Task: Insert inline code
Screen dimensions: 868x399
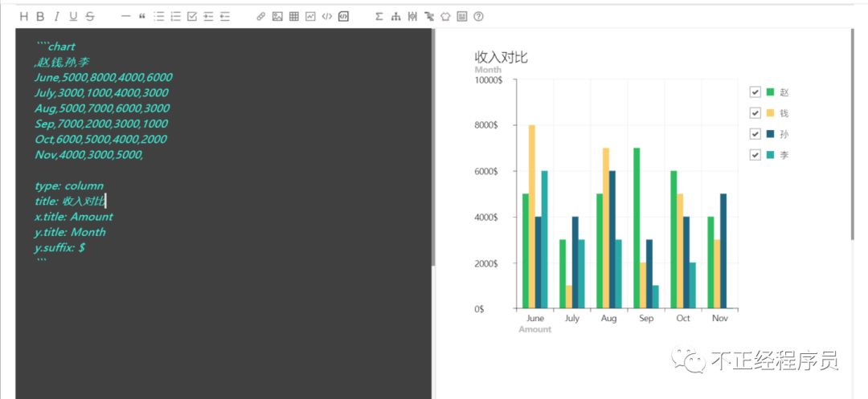Action: pos(327,17)
